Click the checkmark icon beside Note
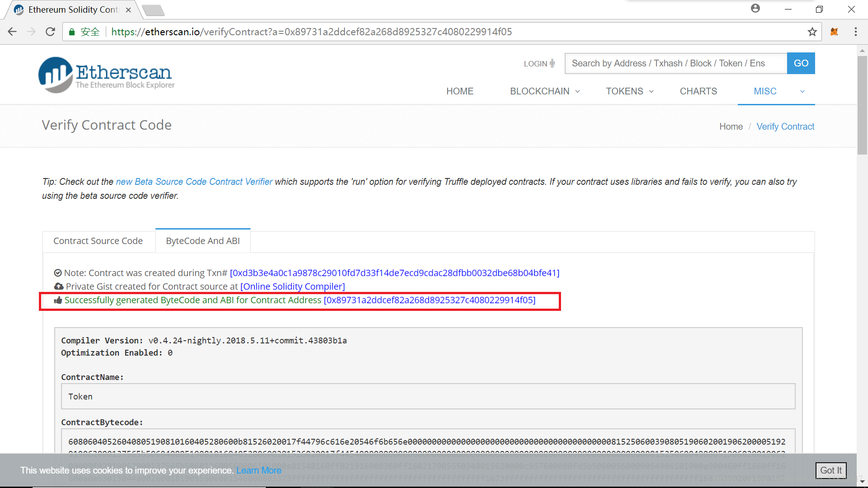The width and height of the screenshot is (868, 488). tap(58, 273)
